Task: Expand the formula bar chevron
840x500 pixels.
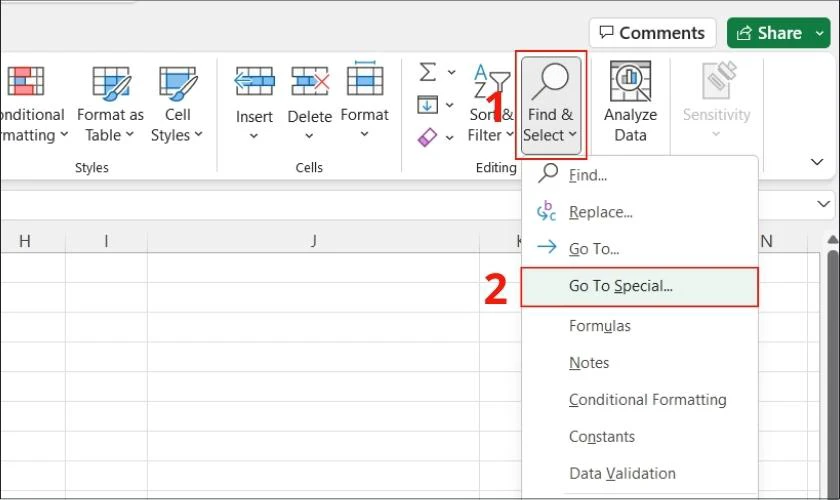Action: click(823, 204)
